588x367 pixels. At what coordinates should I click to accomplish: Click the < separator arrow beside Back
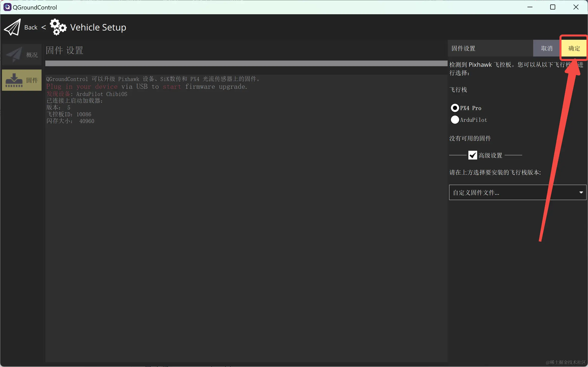pyautogui.click(x=44, y=27)
